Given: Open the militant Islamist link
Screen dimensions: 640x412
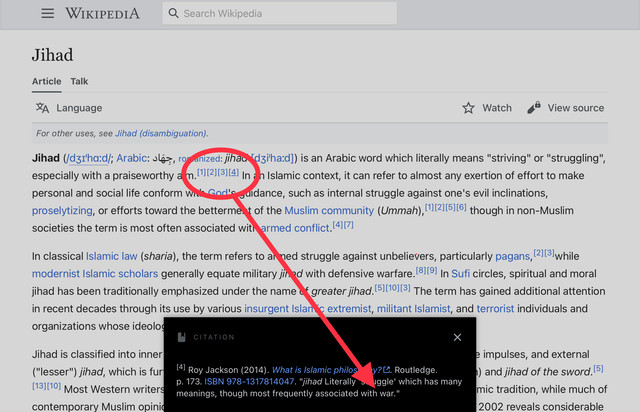Looking at the screenshot, I should (x=413, y=309).
